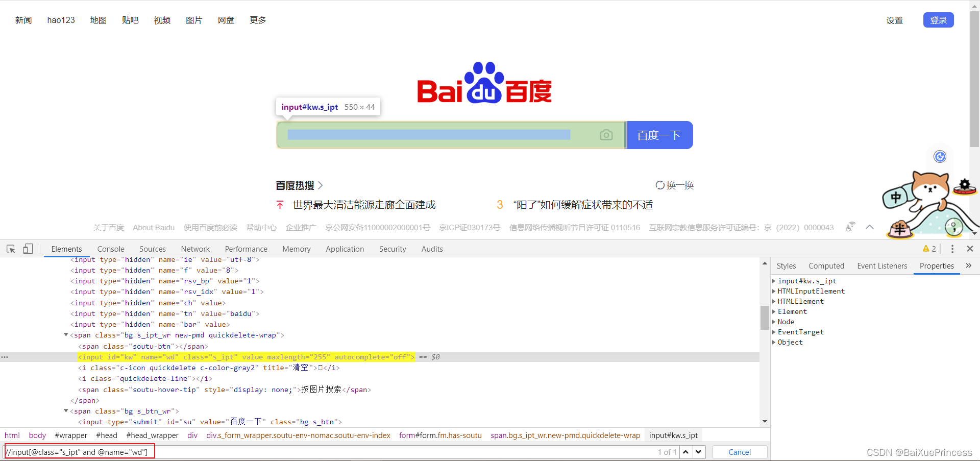Open DevTools three-dot customize menu

click(x=952, y=249)
